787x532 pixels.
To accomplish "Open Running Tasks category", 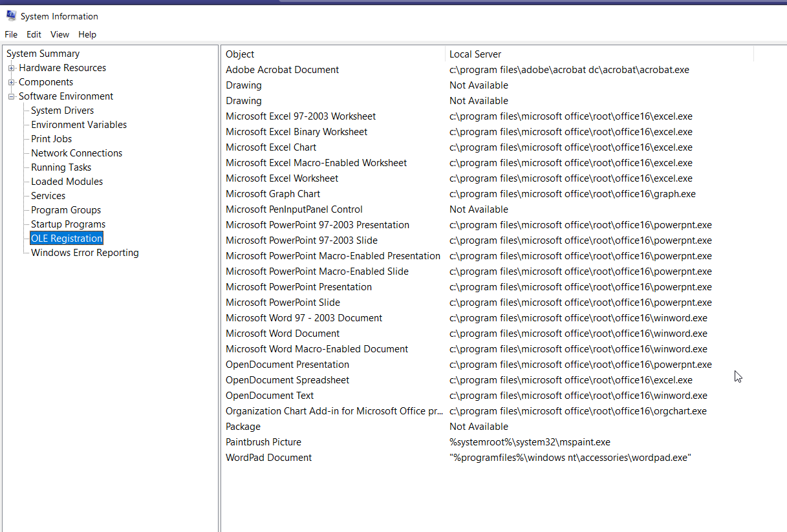I will [61, 167].
